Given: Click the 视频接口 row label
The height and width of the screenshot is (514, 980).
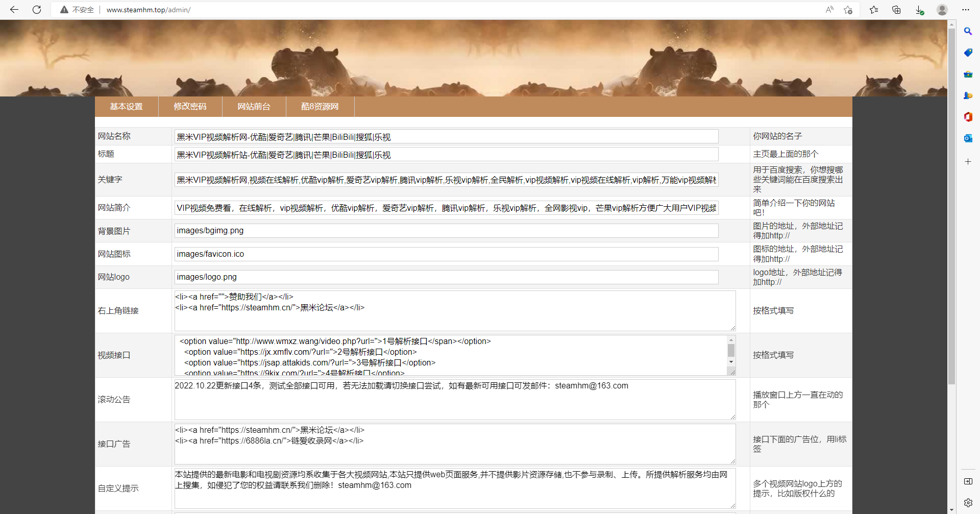Looking at the screenshot, I should click(114, 355).
